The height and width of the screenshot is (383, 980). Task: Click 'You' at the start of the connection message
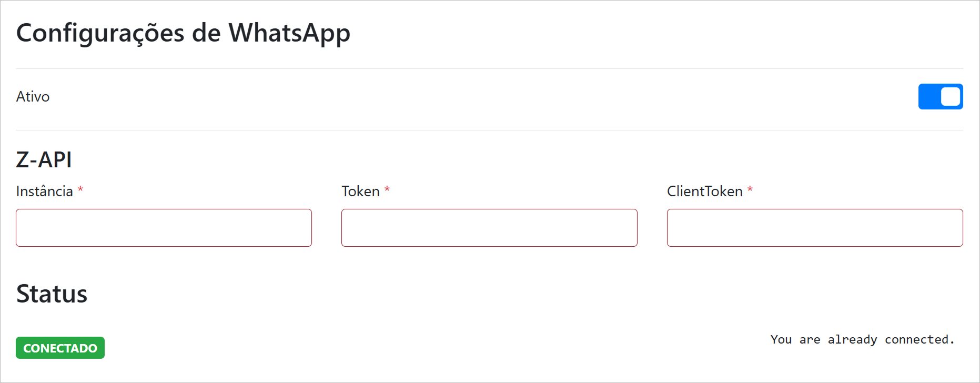coord(781,340)
